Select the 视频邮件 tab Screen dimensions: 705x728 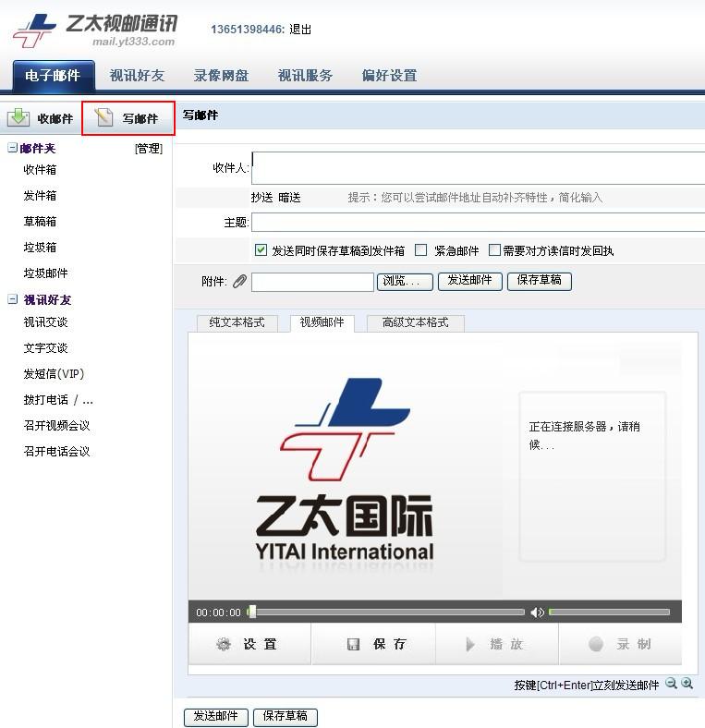tap(322, 322)
